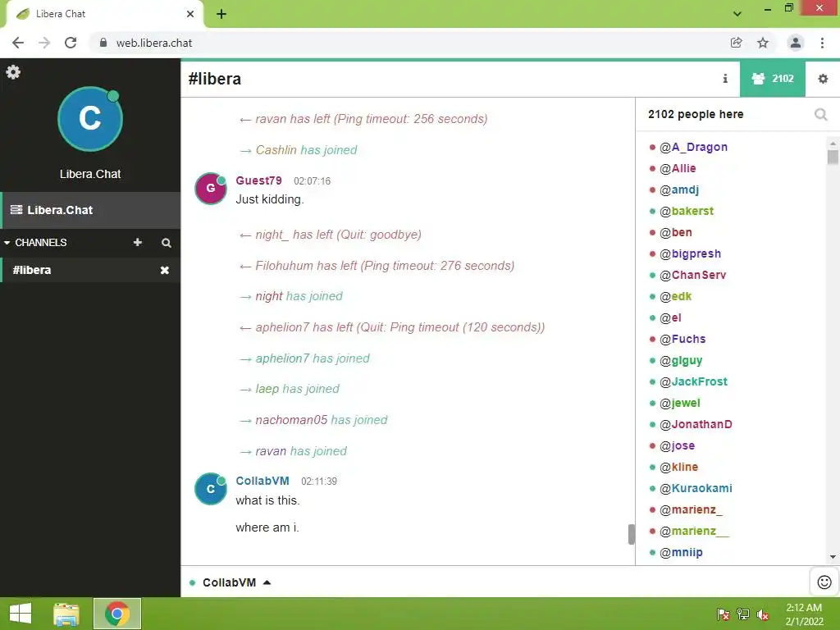The height and width of the screenshot is (630, 840).
Task: Select user @Allie in nicklist
Action: click(x=678, y=168)
